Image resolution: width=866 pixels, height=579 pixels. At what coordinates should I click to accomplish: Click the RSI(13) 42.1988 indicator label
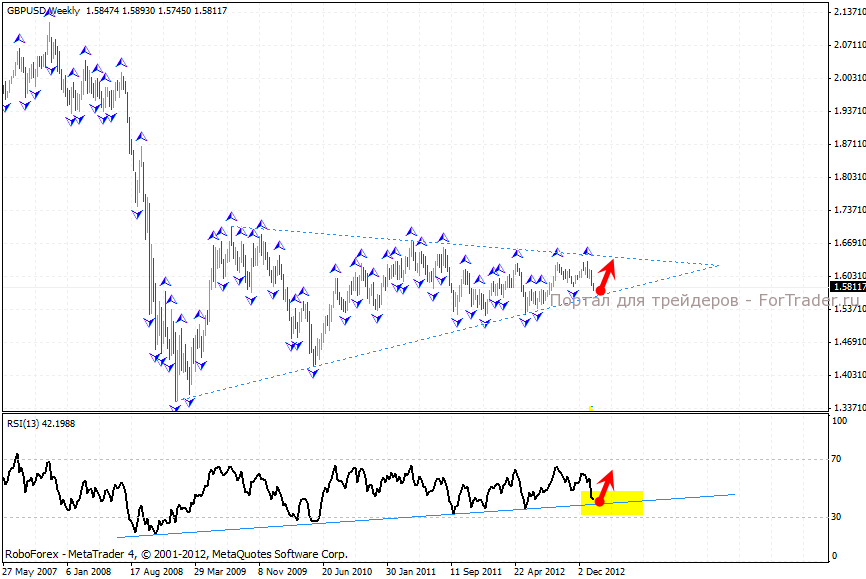[40, 423]
